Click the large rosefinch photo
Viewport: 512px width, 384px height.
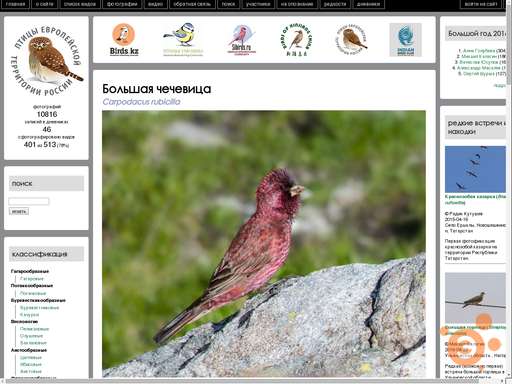click(x=264, y=244)
